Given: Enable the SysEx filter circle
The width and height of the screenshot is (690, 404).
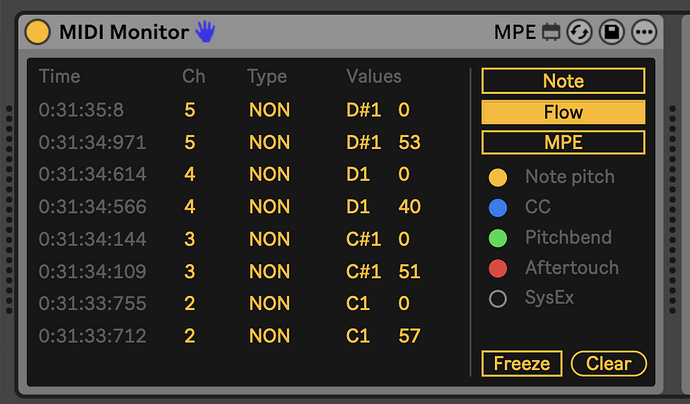Looking at the screenshot, I should [497, 298].
